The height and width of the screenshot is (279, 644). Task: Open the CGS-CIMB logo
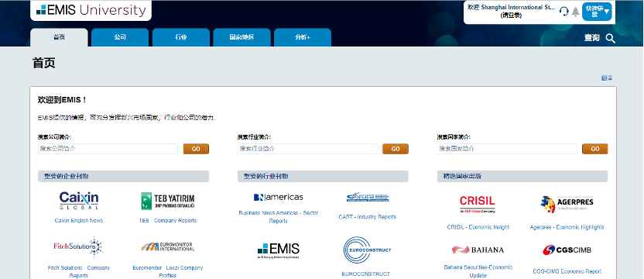567,250
